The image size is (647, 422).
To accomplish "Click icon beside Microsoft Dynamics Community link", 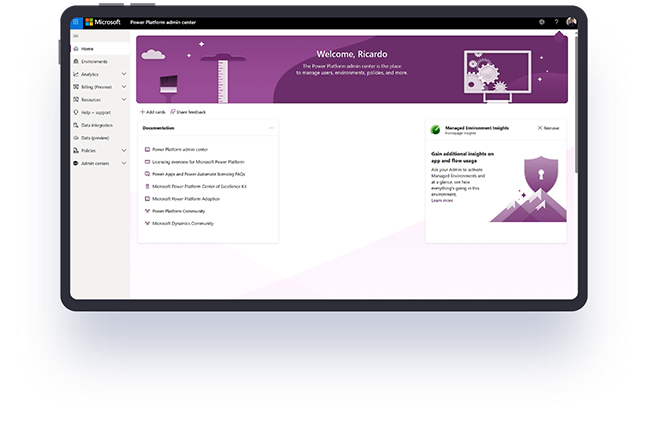I will click(147, 223).
